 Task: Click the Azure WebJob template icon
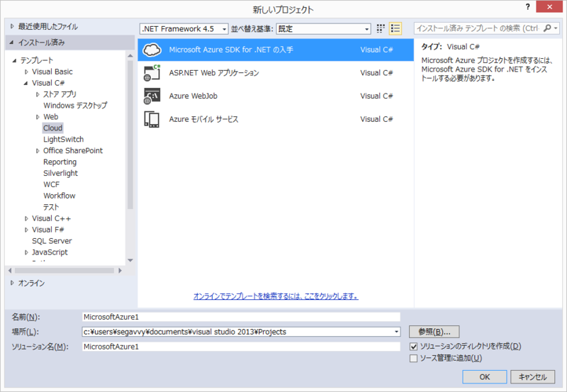click(x=152, y=96)
